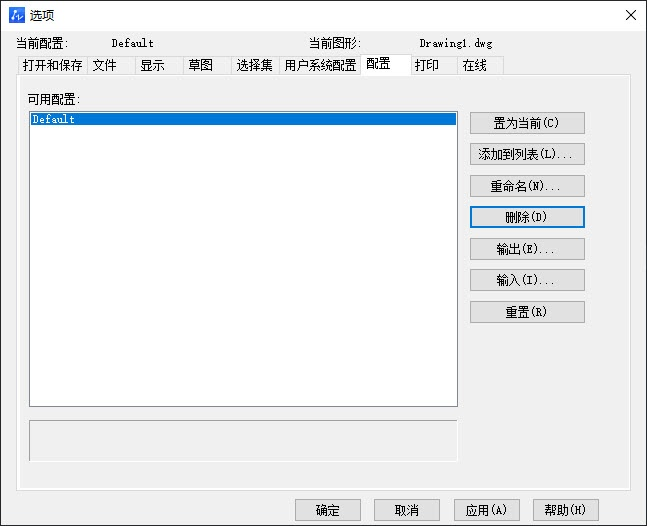
Task: Apply changes with 应用(A) button
Action: [486, 510]
